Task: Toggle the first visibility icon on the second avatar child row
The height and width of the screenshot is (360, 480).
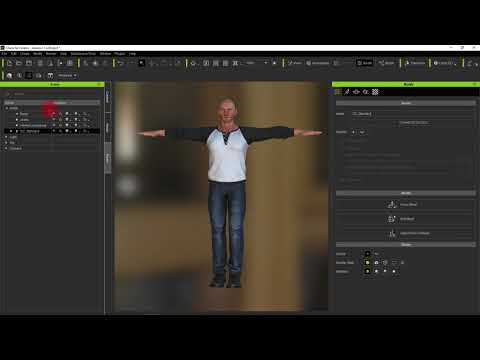Action: tap(53, 119)
